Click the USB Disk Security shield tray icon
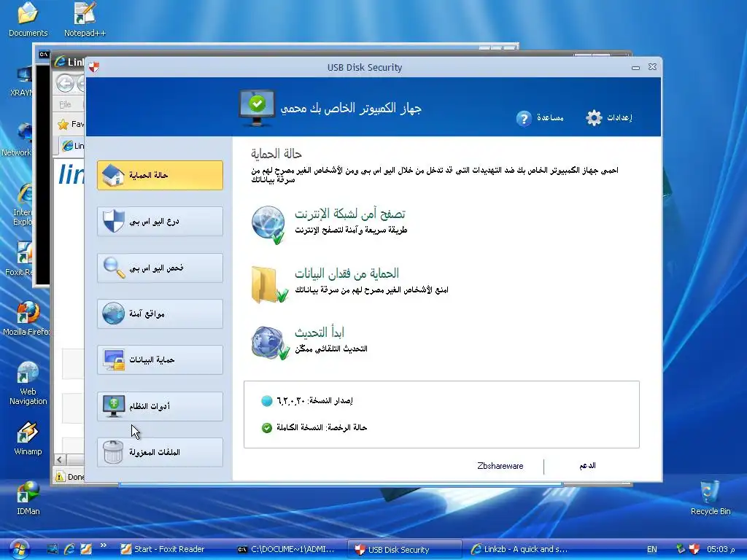Screen dimensions: 747x560 pos(694,549)
